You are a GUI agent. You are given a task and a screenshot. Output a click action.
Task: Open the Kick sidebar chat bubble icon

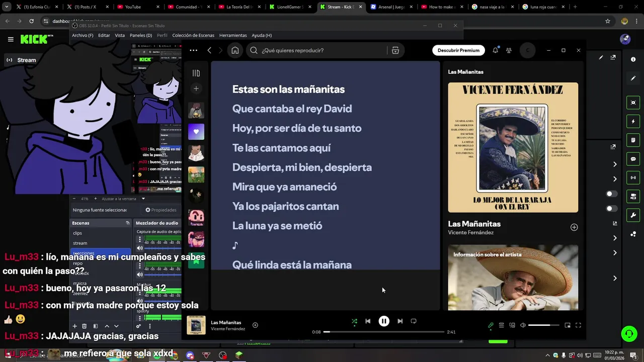click(633, 159)
